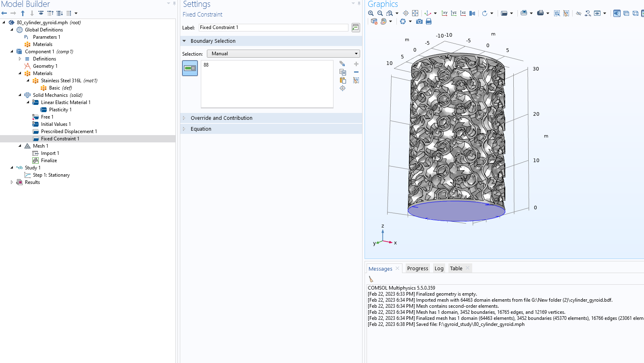Print the graphics with the printer icon

coord(429,21)
